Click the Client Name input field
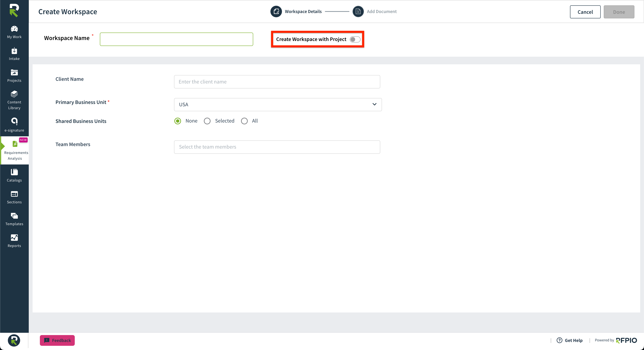 point(277,82)
